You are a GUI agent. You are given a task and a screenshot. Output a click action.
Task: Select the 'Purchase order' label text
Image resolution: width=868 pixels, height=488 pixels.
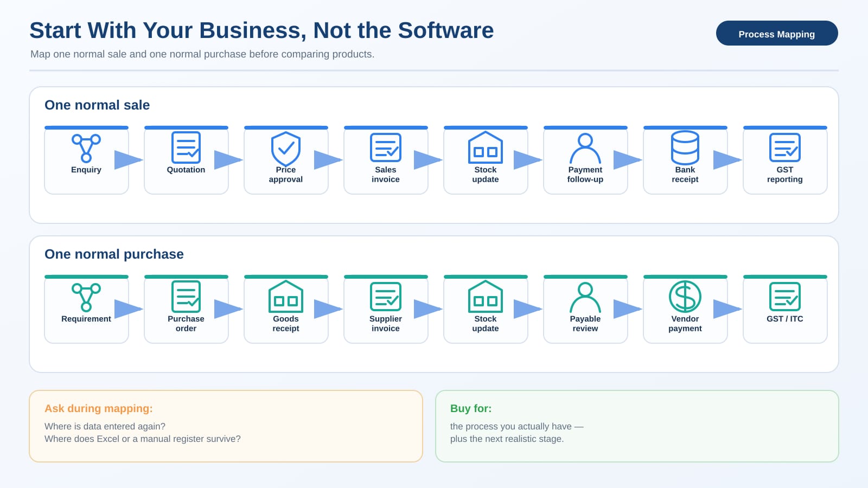[186, 324]
